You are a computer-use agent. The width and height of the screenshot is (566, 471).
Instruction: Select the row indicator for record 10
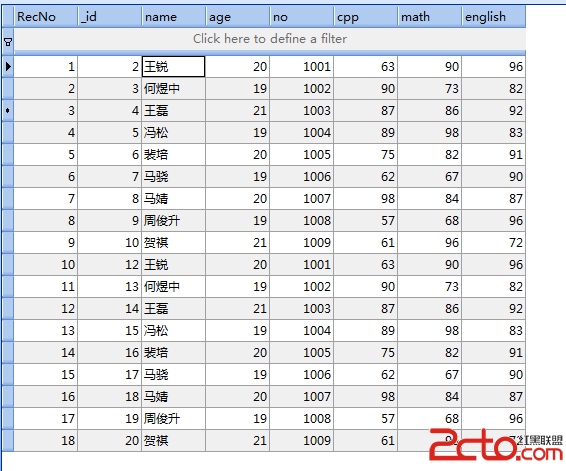(x=8, y=265)
